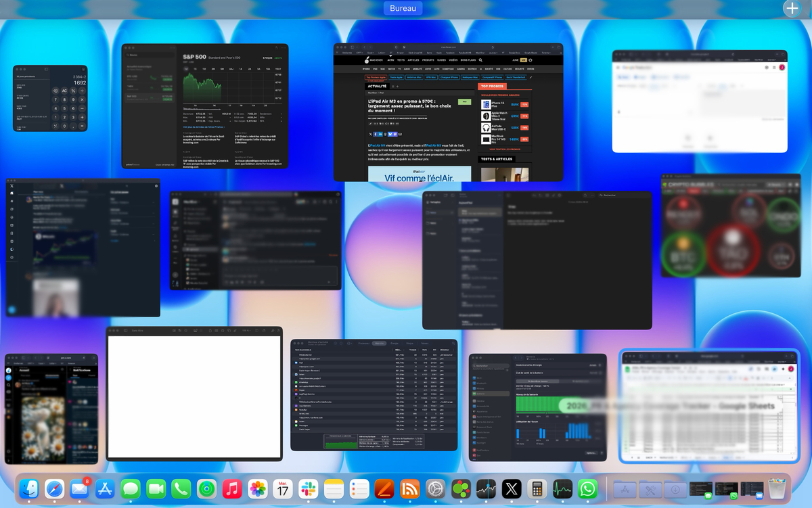812x508 pixels.
Task: Toggle the 'Top Promos Apple' filter pill
Action: (x=376, y=77)
